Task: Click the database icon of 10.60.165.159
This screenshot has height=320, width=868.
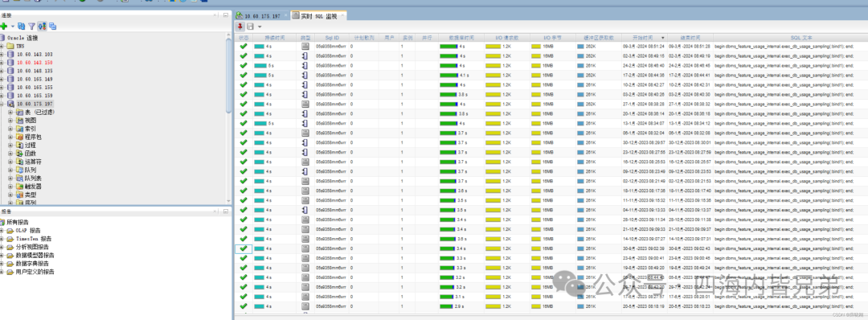Action: click(x=10, y=96)
